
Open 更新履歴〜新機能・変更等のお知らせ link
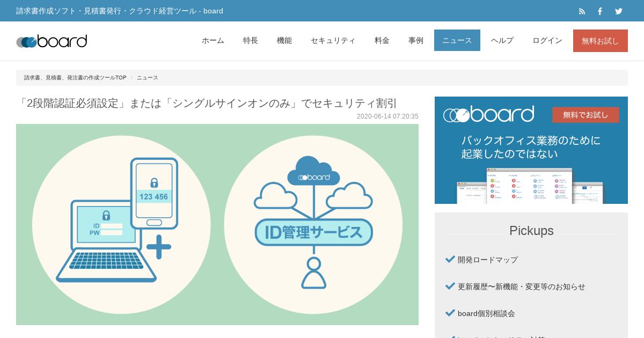pyautogui.click(x=522, y=286)
